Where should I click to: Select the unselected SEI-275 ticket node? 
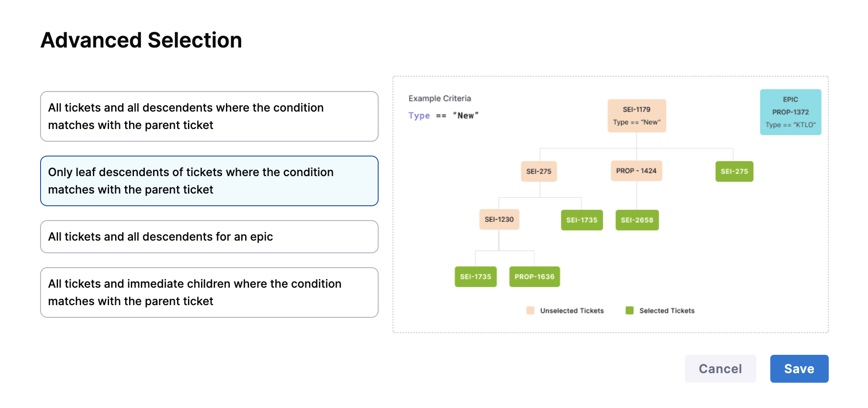(x=539, y=171)
